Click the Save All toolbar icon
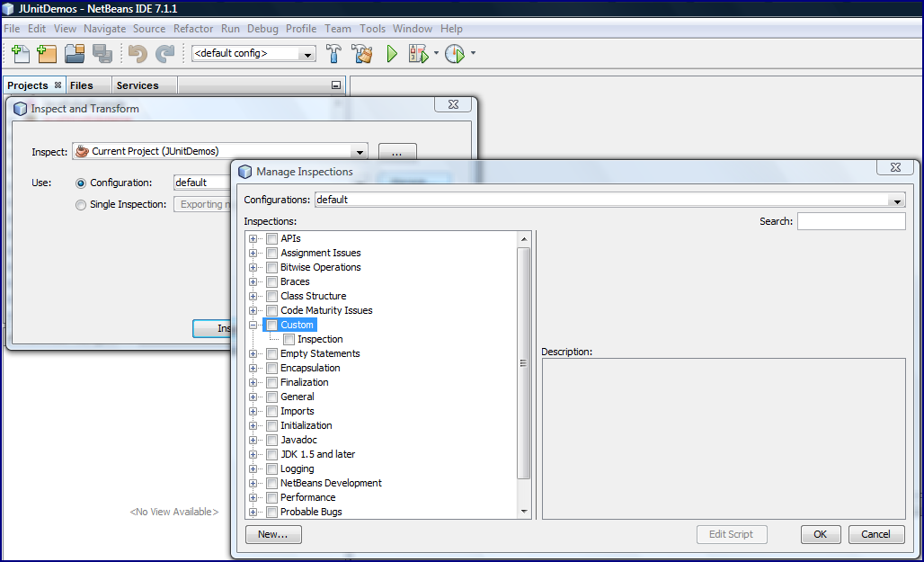The width and height of the screenshot is (924, 562). point(102,54)
